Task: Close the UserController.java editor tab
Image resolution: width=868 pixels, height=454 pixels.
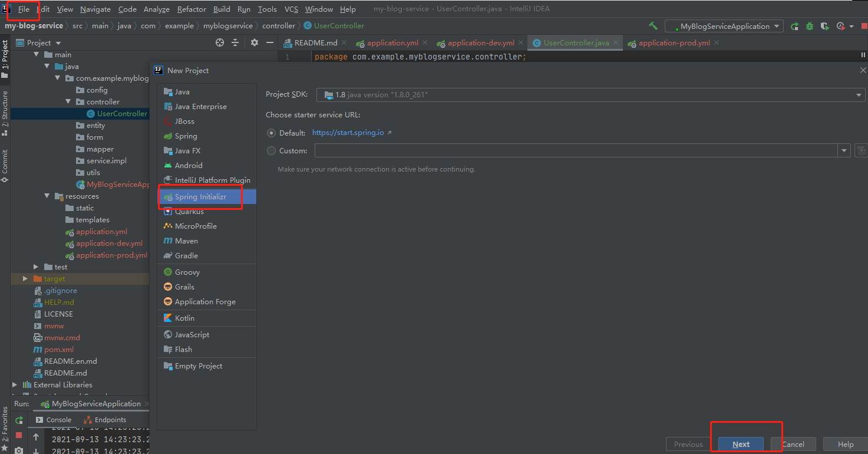Action: (x=615, y=43)
